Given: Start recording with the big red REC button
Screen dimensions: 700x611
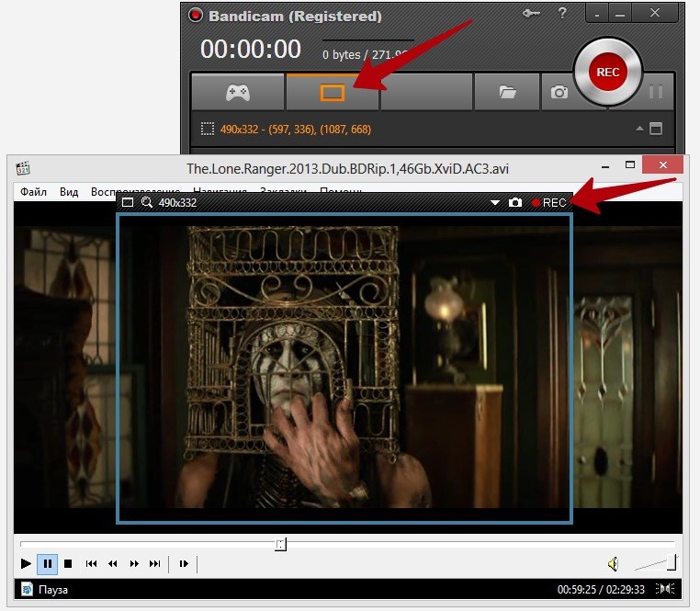Looking at the screenshot, I should tap(607, 72).
